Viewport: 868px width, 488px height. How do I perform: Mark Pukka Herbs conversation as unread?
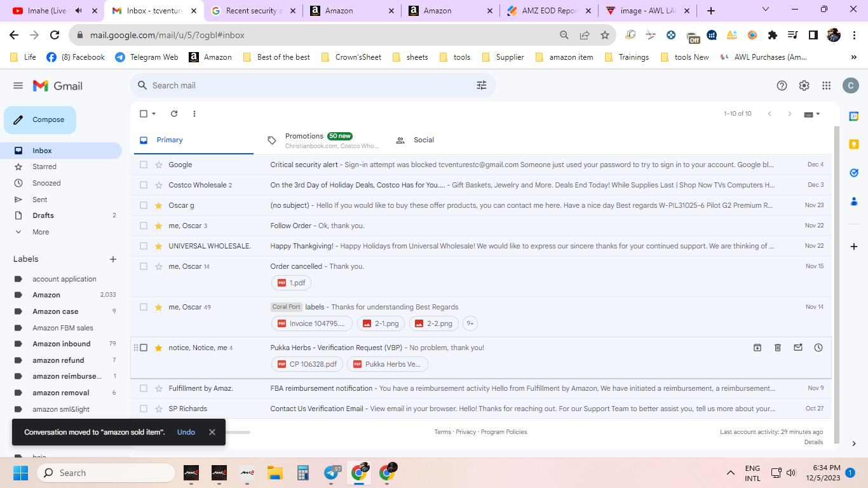(798, 348)
